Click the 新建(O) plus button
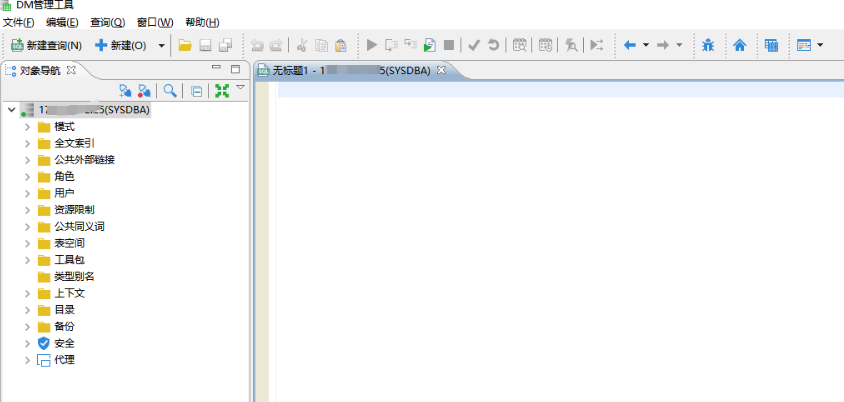This screenshot has height=402, width=844. pyautogui.click(x=120, y=45)
